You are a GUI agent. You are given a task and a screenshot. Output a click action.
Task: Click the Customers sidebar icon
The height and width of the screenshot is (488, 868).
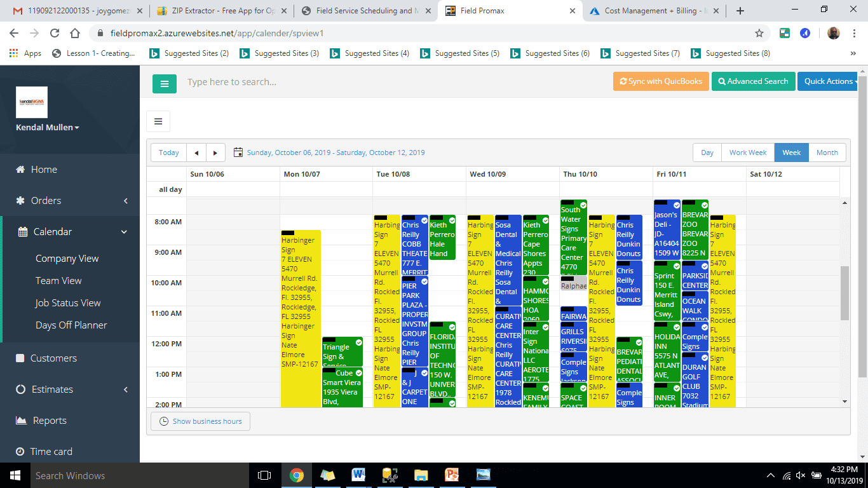pos(20,358)
